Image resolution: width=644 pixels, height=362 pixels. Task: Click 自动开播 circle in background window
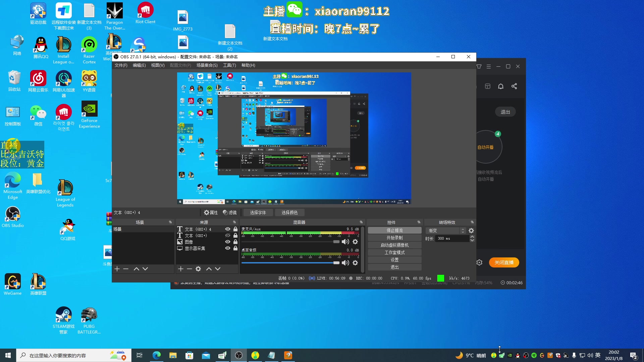tap(486, 147)
